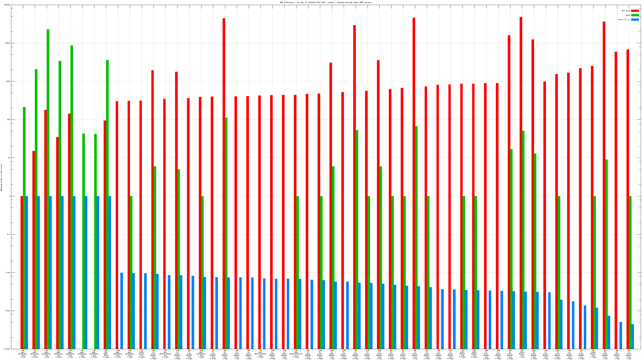Click the blue Score (0..1) legend swatch
This screenshot has width=644, height=362.
click(x=635, y=20)
